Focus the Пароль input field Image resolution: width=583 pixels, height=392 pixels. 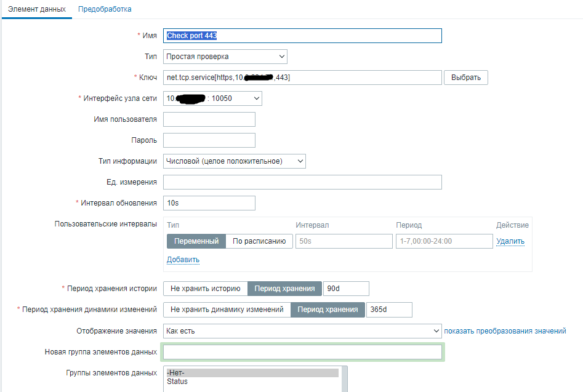209,140
